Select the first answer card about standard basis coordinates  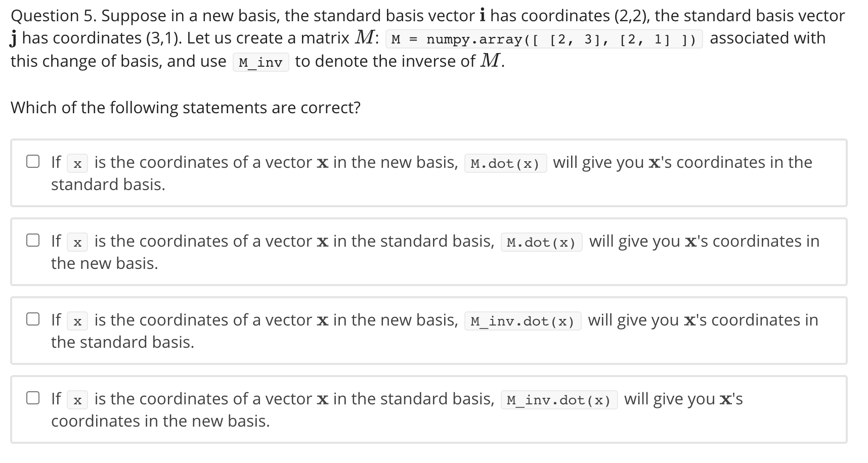(430, 172)
